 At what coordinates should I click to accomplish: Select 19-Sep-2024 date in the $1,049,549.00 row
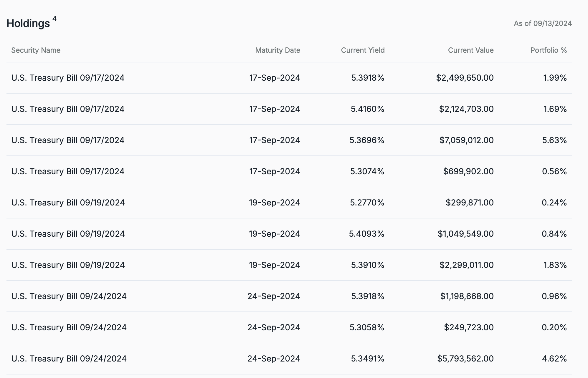pos(274,234)
